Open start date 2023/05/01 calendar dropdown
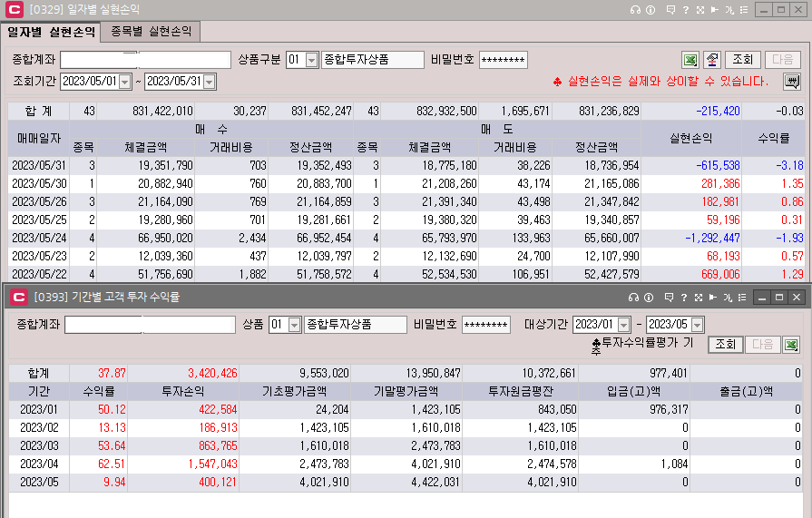Screen dimensions: 812x518 [125, 82]
